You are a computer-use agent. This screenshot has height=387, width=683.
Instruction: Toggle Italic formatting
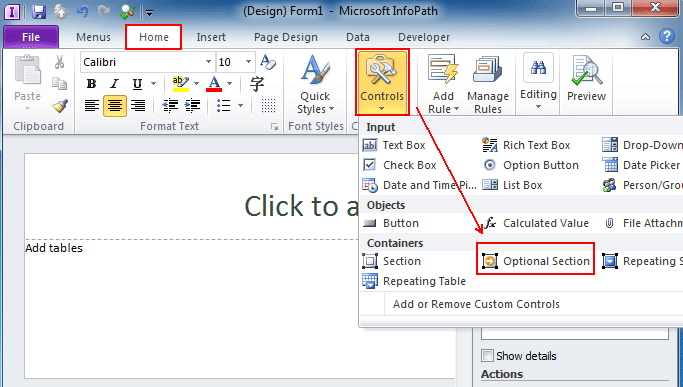[x=115, y=83]
